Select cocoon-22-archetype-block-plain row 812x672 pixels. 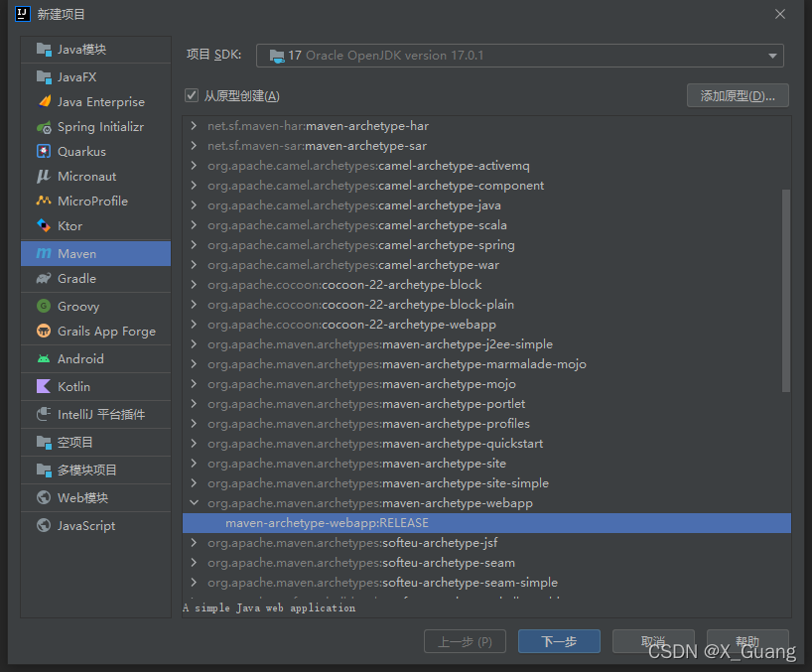[486, 305]
